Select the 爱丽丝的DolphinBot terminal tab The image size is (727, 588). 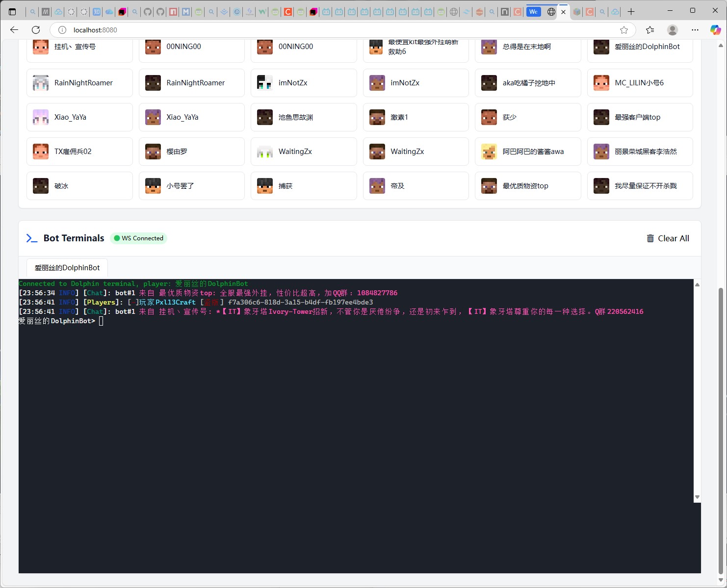67,268
